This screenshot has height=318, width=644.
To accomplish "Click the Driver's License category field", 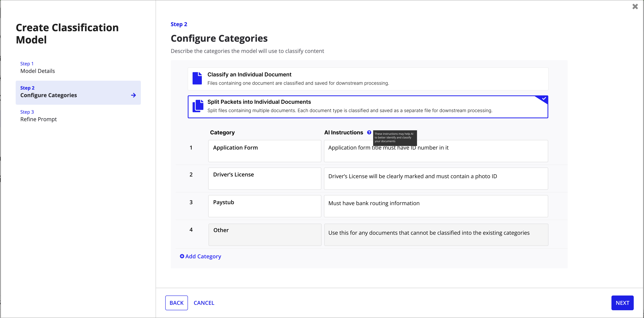I will tap(264, 178).
